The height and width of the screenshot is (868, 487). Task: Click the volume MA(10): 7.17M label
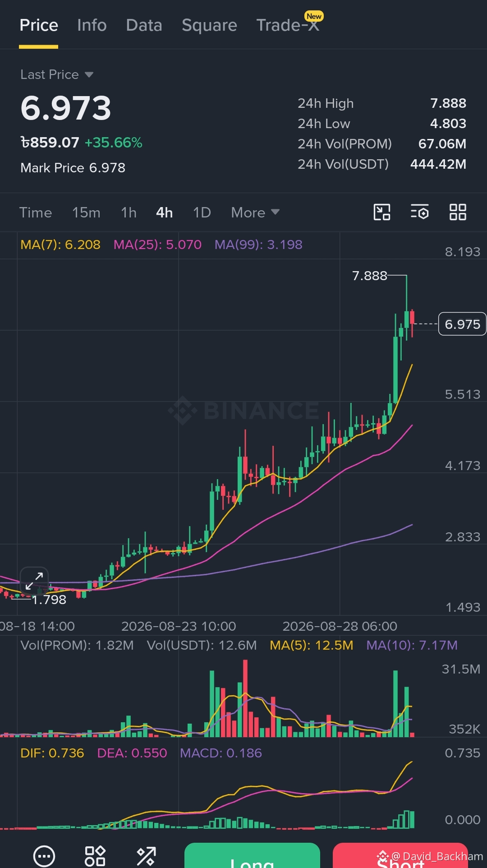point(412,645)
